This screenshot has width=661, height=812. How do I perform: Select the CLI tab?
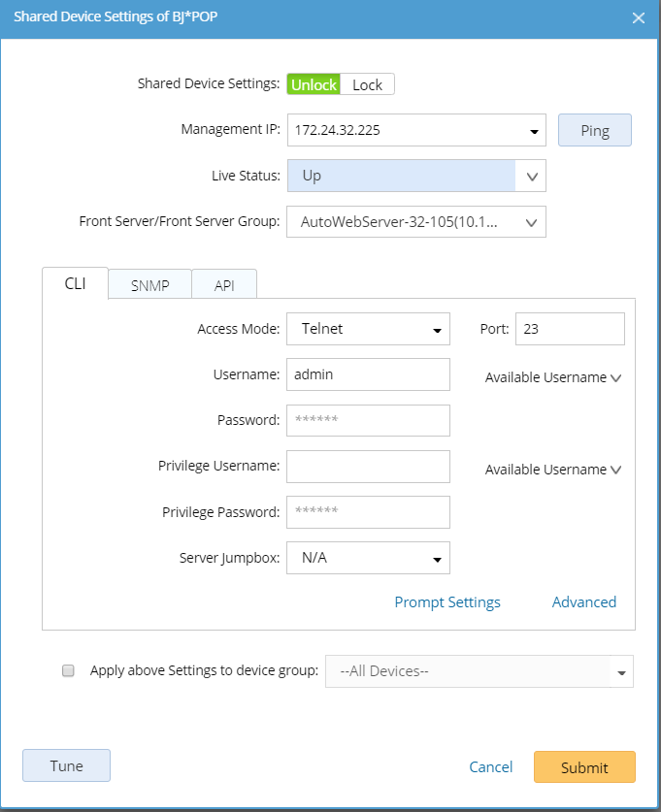coord(75,284)
